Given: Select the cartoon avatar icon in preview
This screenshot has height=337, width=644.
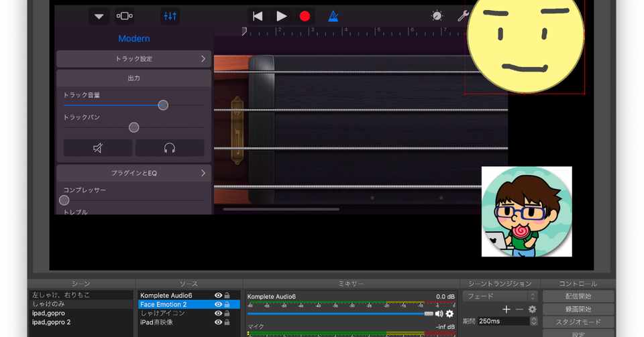Looking at the screenshot, I should point(527,212).
